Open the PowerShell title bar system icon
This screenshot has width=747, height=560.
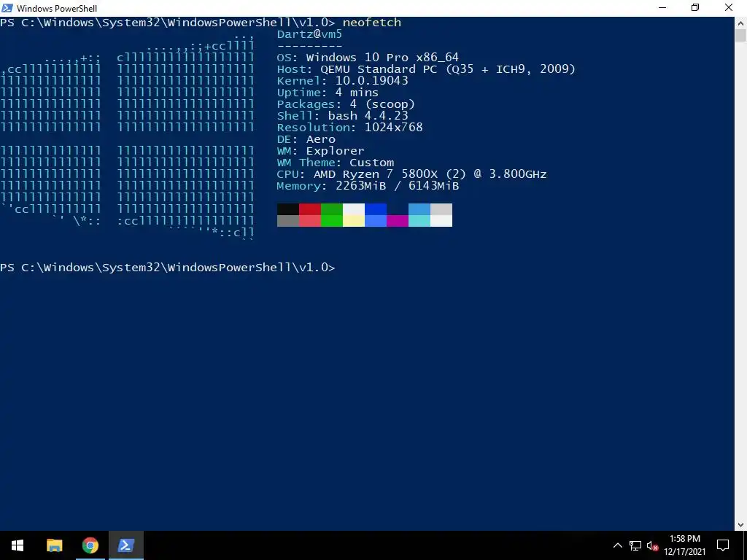point(7,8)
